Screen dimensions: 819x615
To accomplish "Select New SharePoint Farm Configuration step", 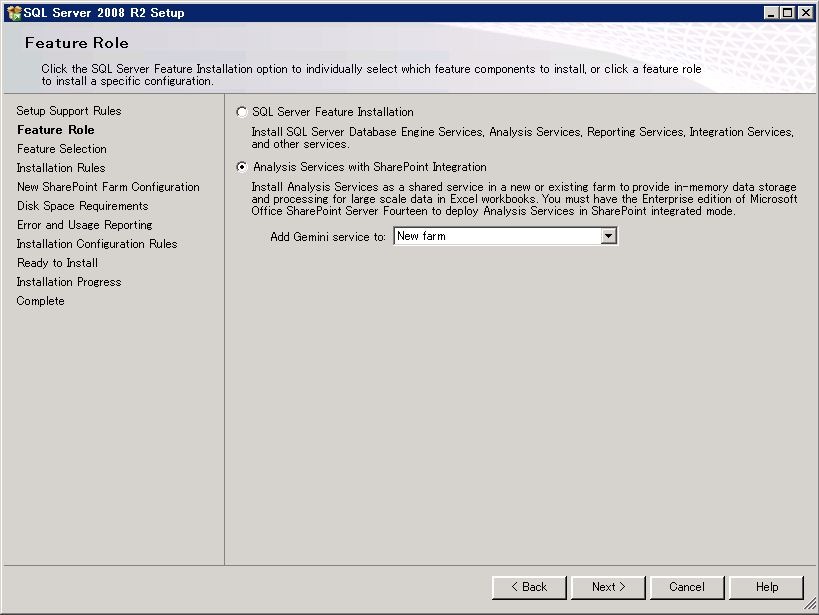I will pos(108,187).
